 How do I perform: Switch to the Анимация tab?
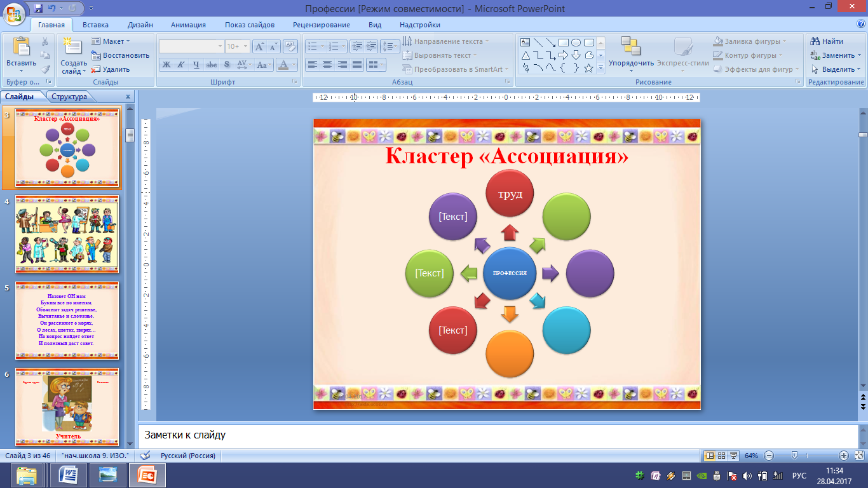[188, 25]
